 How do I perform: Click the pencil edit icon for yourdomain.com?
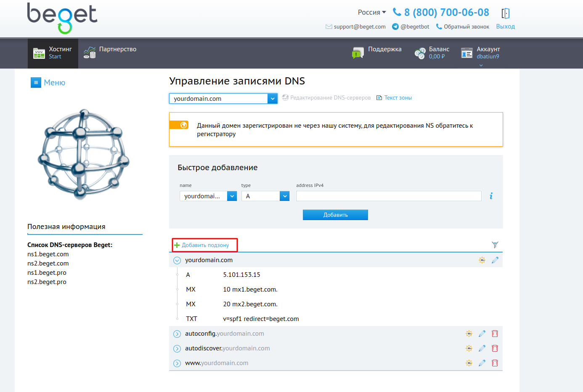(495, 260)
